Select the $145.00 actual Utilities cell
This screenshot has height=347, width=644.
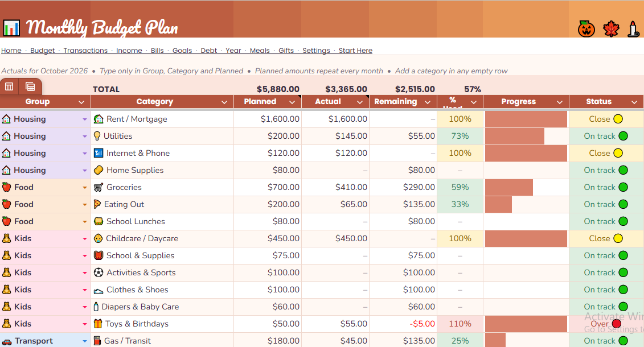335,136
